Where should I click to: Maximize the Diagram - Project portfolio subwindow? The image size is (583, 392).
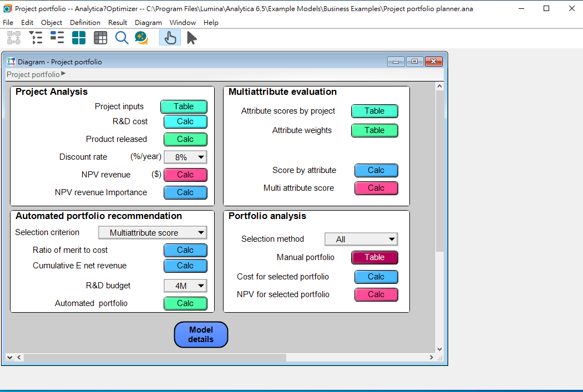(414, 62)
